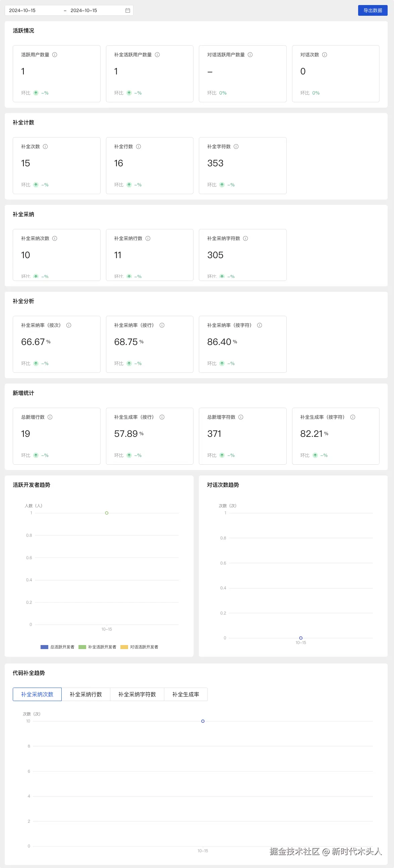Viewport: 394px width, 868px height.
Task: Toggle 补全活跃开发者 legend series
Action: tap(97, 647)
